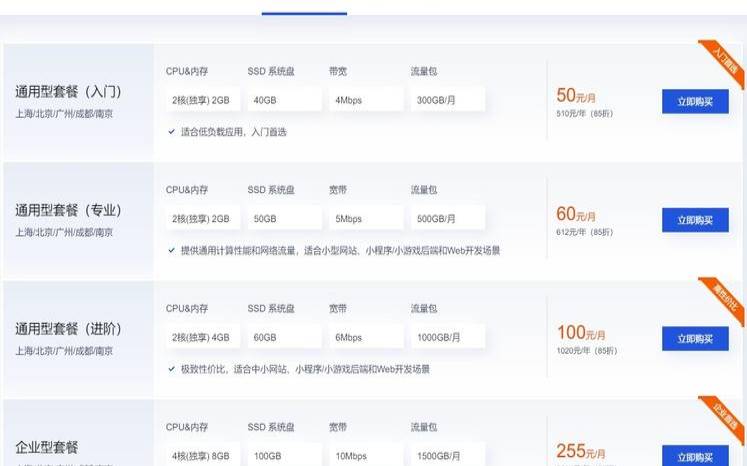
Task: Select the 1000GB/月 traffic package box
Action: pos(448,337)
